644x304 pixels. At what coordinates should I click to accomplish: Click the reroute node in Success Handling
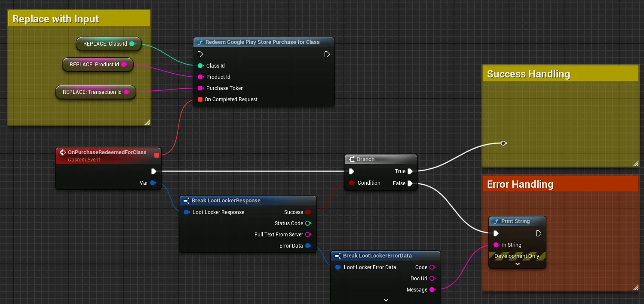point(503,143)
